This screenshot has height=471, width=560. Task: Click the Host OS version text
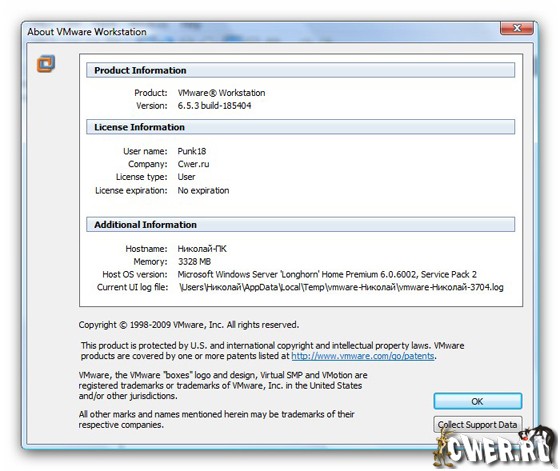click(x=327, y=275)
